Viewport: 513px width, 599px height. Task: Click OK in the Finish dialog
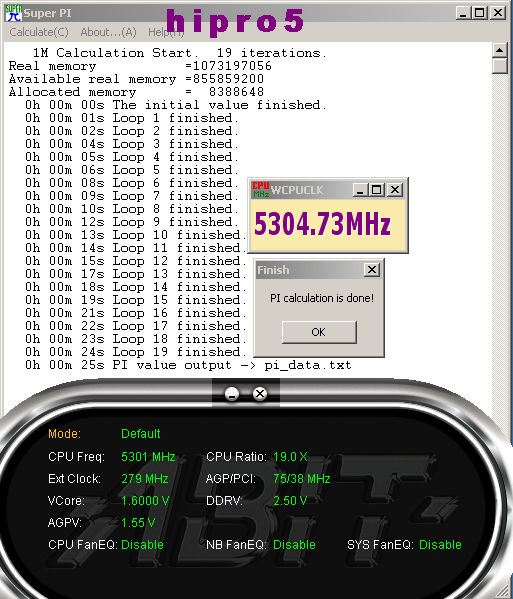point(319,332)
